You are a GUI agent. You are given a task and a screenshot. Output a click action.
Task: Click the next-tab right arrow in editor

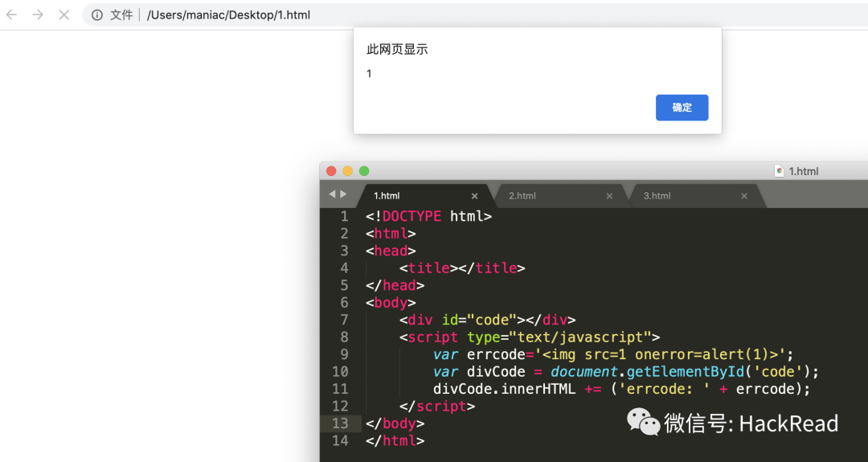[343, 194]
